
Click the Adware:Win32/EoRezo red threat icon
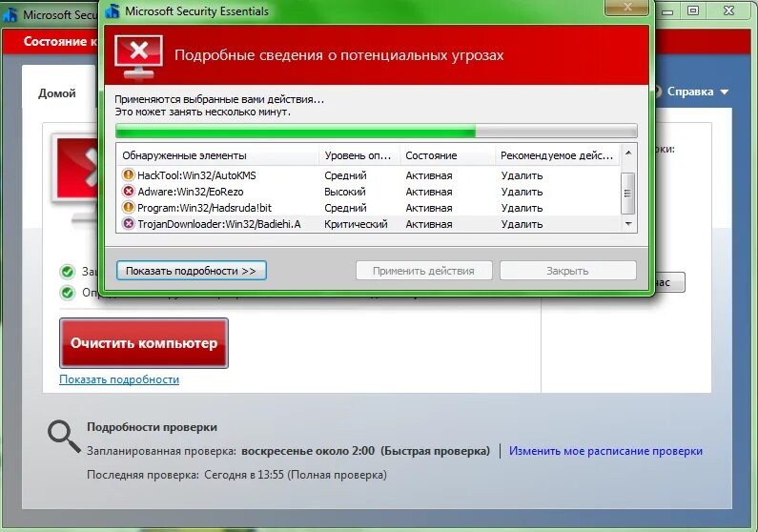point(128,192)
